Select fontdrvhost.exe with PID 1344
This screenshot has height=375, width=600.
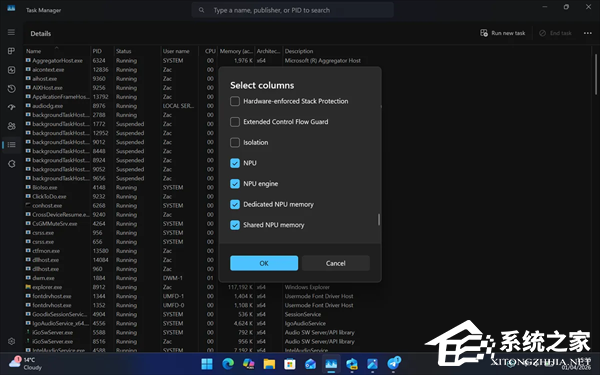pos(52,296)
